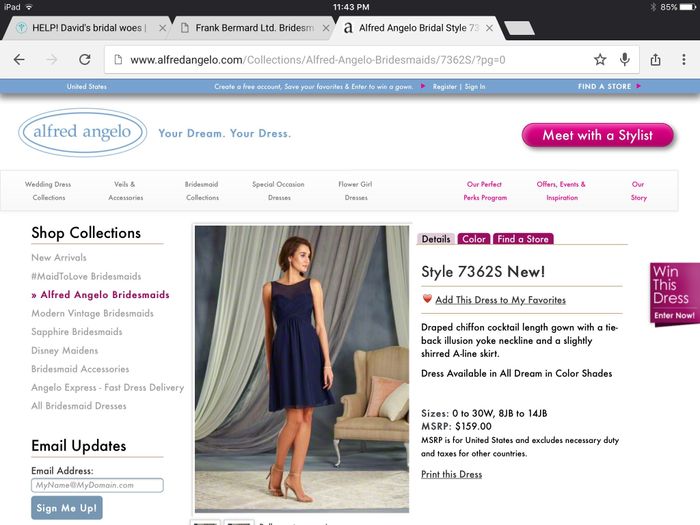
Task: Select the Color tab
Action: tap(473, 239)
